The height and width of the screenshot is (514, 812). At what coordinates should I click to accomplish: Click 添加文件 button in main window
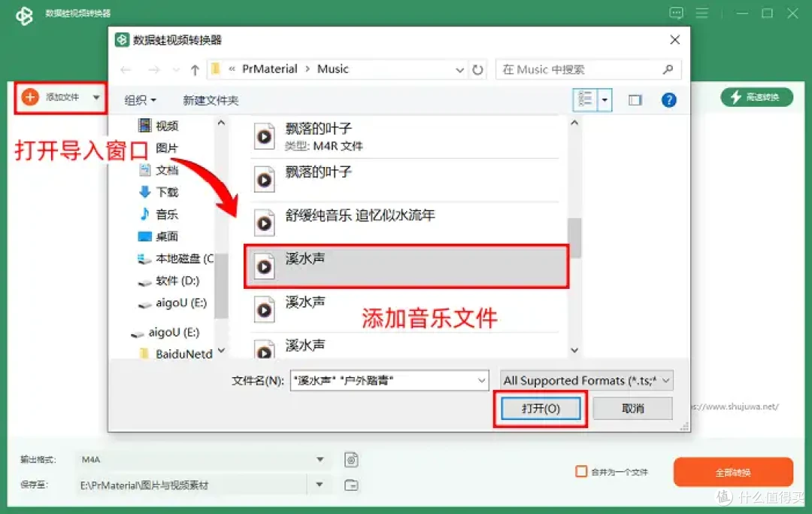[x=52, y=97]
